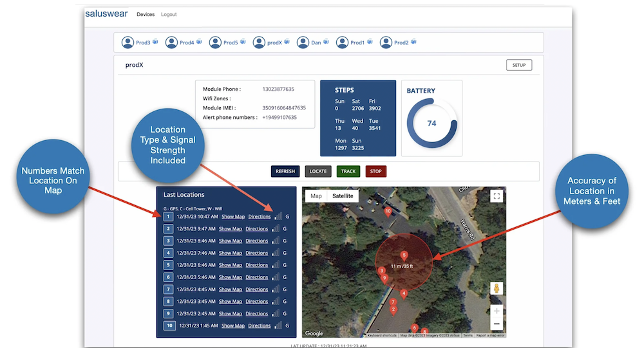The height and width of the screenshot is (348, 644).
Task: Start tracking with TRACK button
Action: coord(348,172)
